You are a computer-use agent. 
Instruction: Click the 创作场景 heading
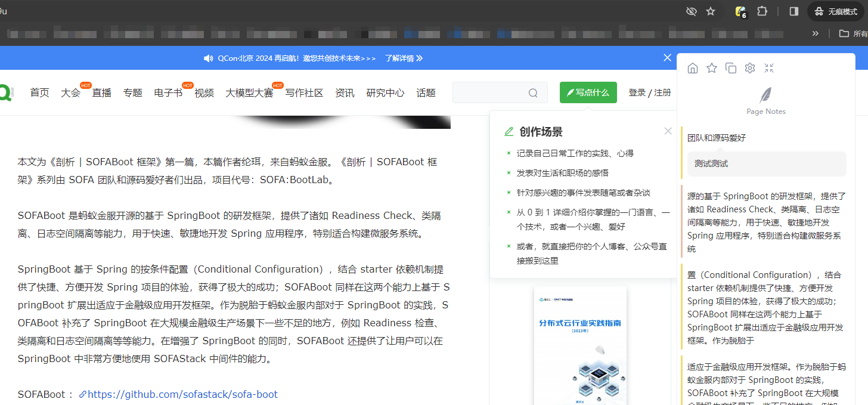click(541, 132)
